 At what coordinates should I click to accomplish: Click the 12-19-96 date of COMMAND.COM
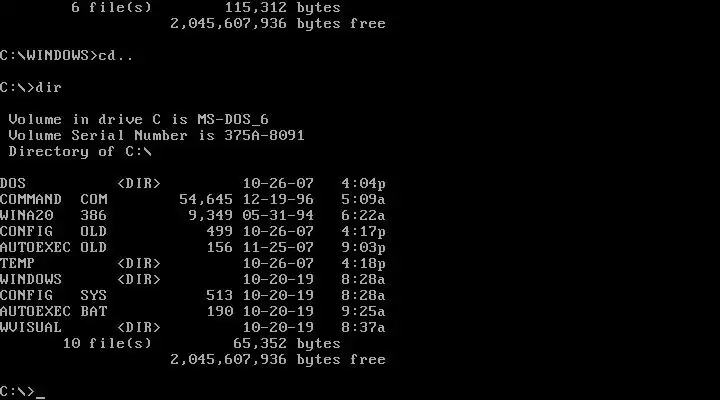point(278,199)
